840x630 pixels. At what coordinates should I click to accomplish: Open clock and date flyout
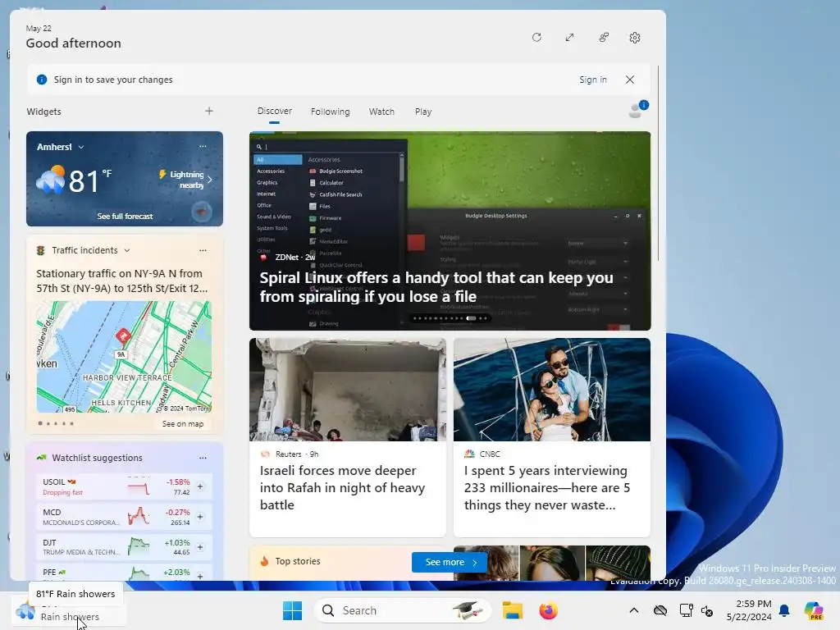749,610
